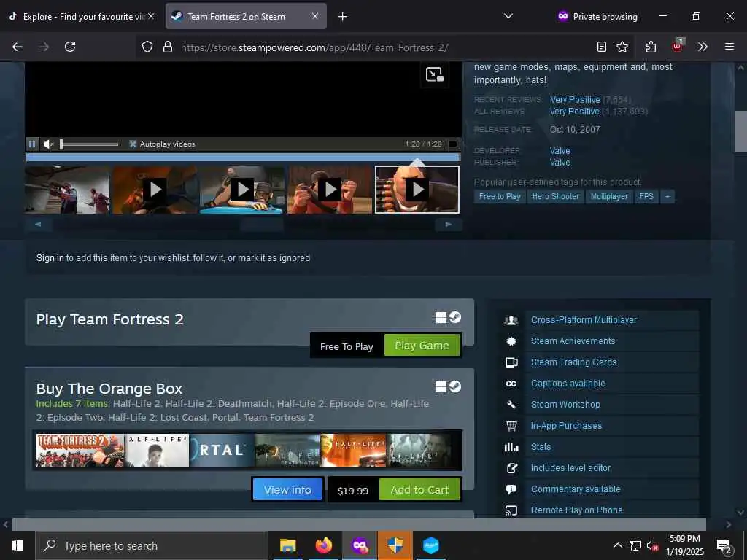Play the third video thumbnail with Engineer
The width and height of the screenshot is (747, 560).
pyautogui.click(x=242, y=190)
